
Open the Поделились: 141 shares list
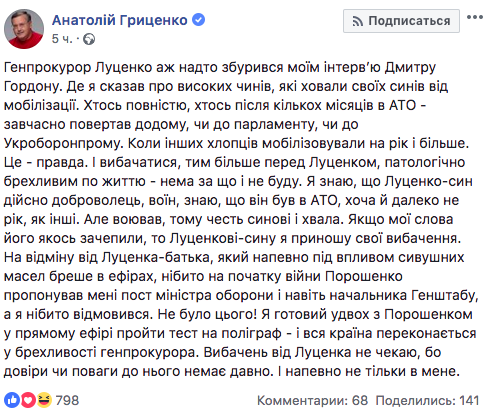click(428, 400)
